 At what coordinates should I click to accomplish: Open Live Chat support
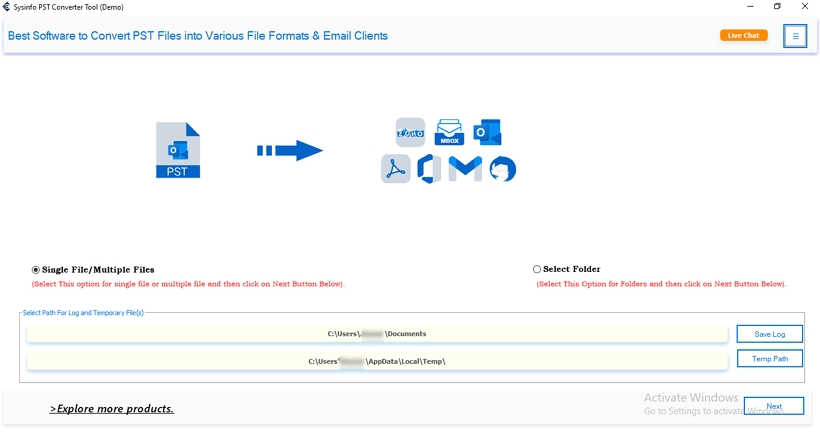tap(744, 36)
